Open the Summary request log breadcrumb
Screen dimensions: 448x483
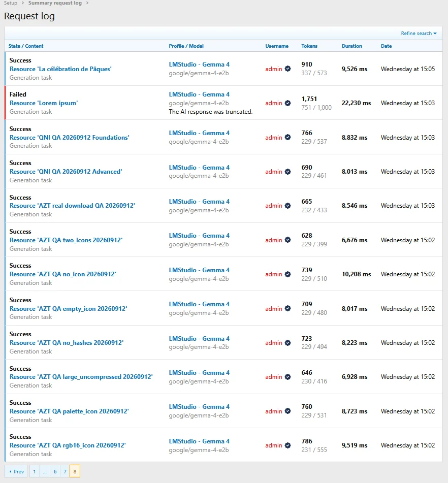click(x=55, y=3)
